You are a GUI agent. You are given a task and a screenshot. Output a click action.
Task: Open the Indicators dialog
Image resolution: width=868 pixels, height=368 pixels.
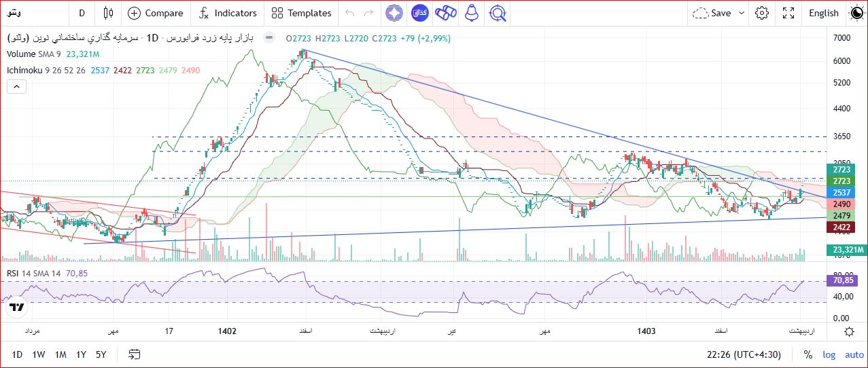tap(228, 13)
